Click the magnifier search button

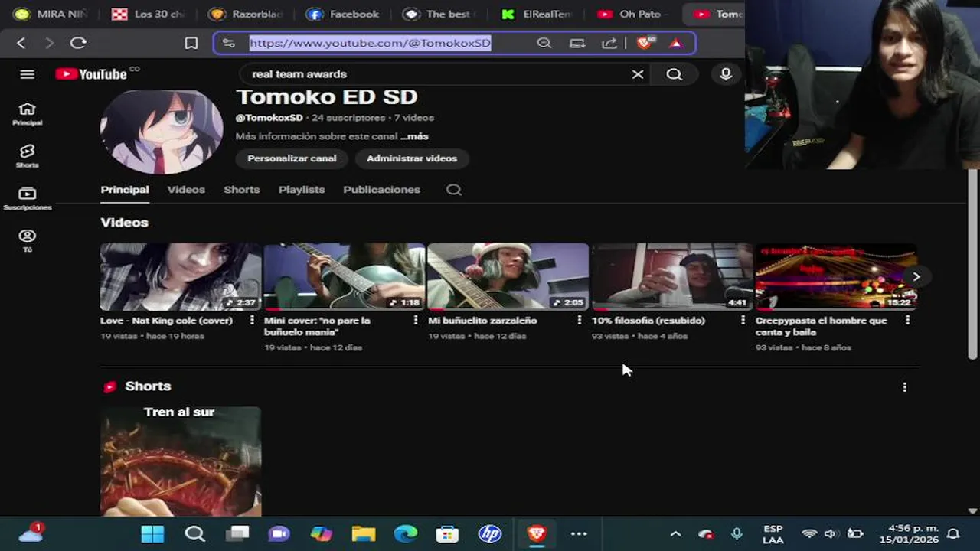point(674,74)
